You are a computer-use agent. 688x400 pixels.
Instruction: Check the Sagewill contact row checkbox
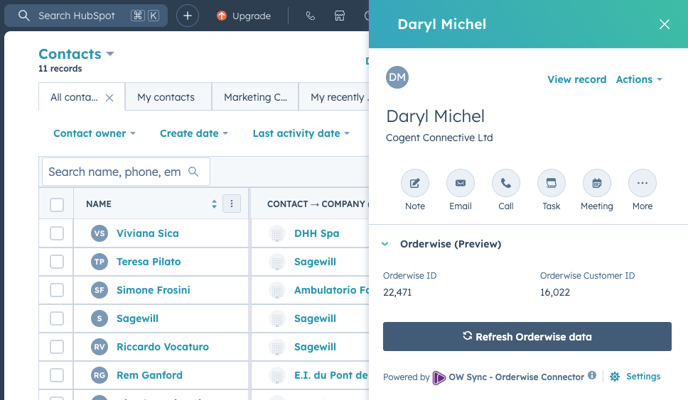tap(57, 318)
